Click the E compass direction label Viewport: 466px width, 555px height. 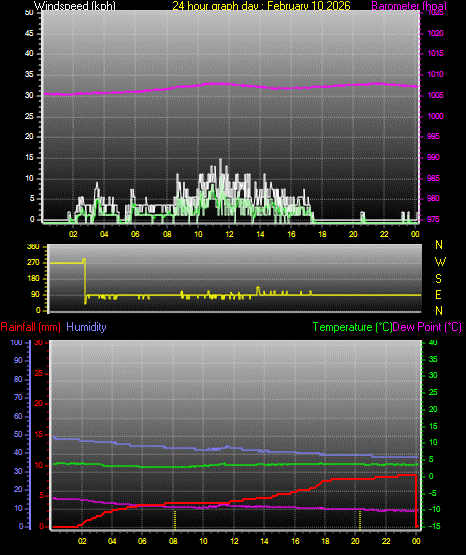tap(438, 294)
